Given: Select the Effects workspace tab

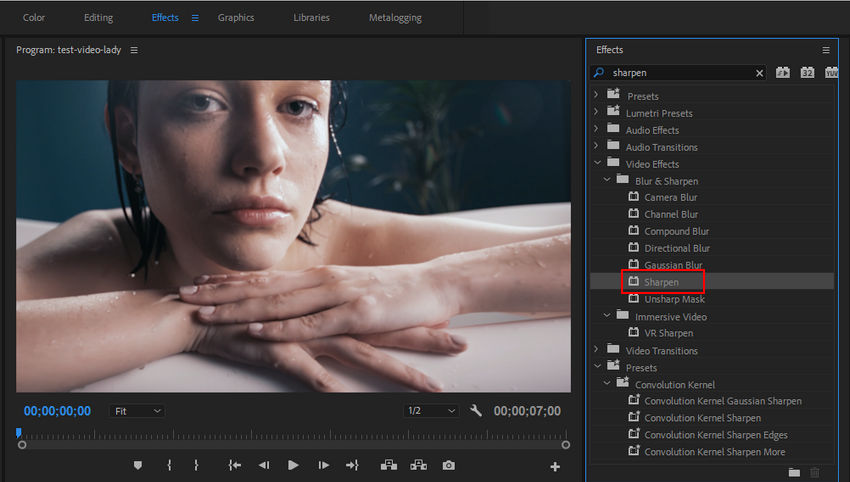Looking at the screenshot, I should tap(165, 17).
